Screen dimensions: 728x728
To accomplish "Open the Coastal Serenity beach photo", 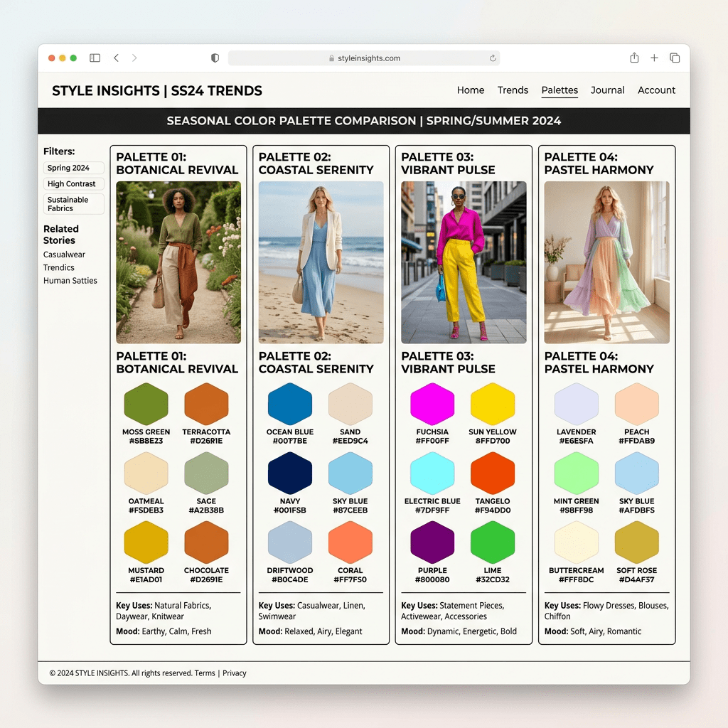I will coord(321,262).
